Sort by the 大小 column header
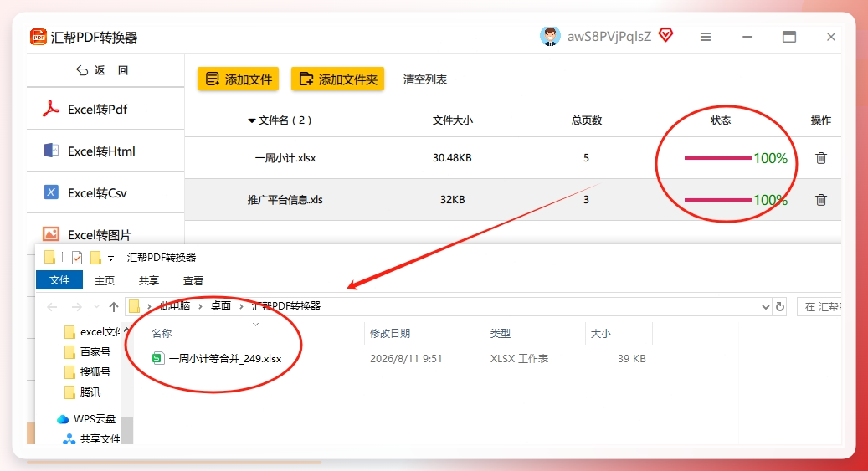The height and width of the screenshot is (471, 868). click(601, 333)
